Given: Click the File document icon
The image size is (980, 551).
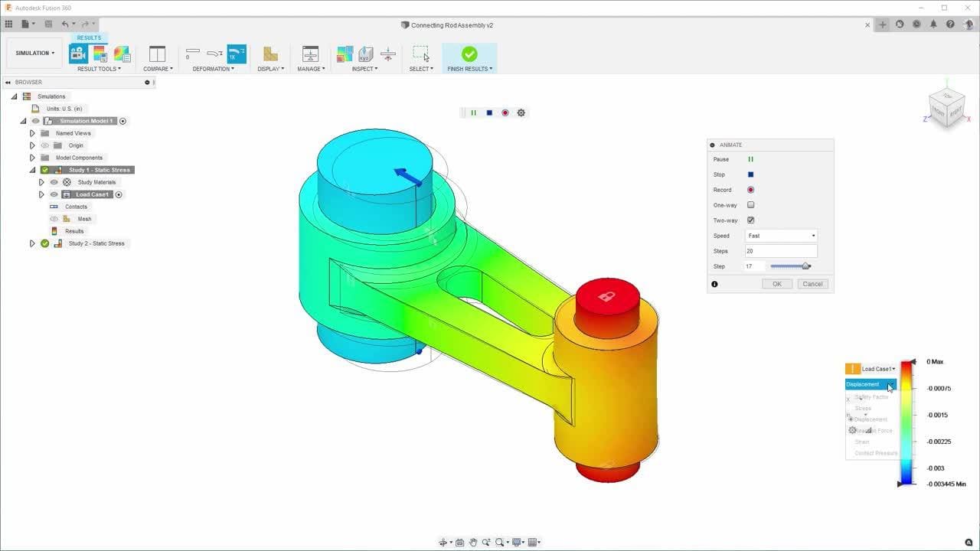Looking at the screenshot, I should pos(25,24).
